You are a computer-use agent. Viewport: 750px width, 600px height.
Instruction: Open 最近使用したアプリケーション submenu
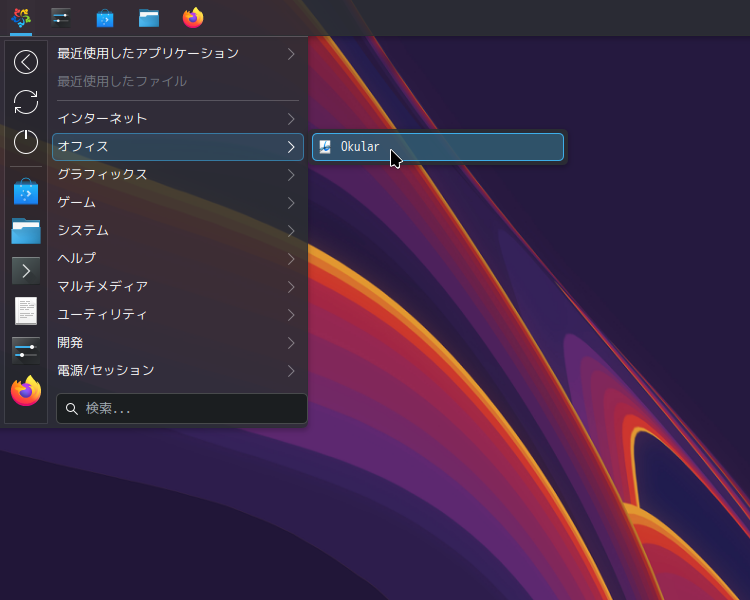[177, 54]
